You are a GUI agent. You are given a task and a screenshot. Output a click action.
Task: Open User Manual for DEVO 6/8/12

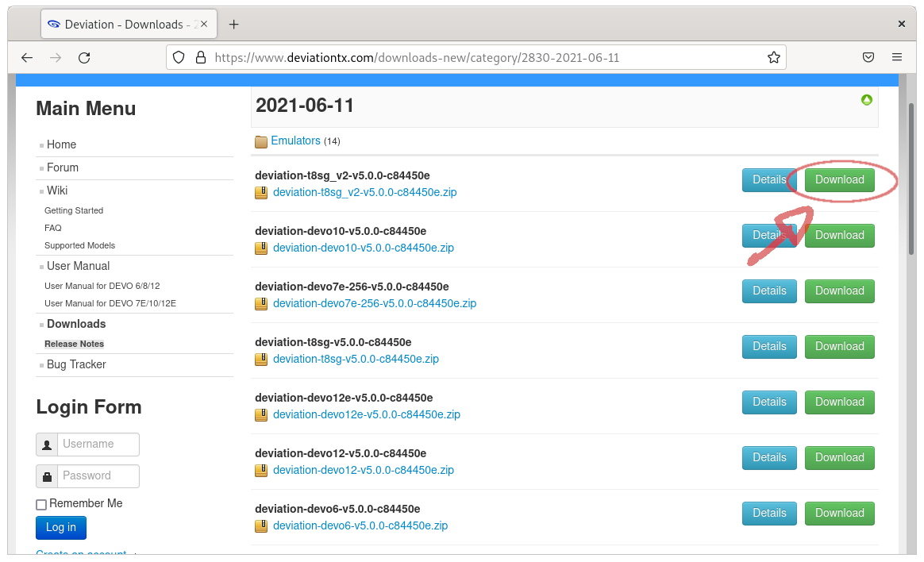coord(102,286)
